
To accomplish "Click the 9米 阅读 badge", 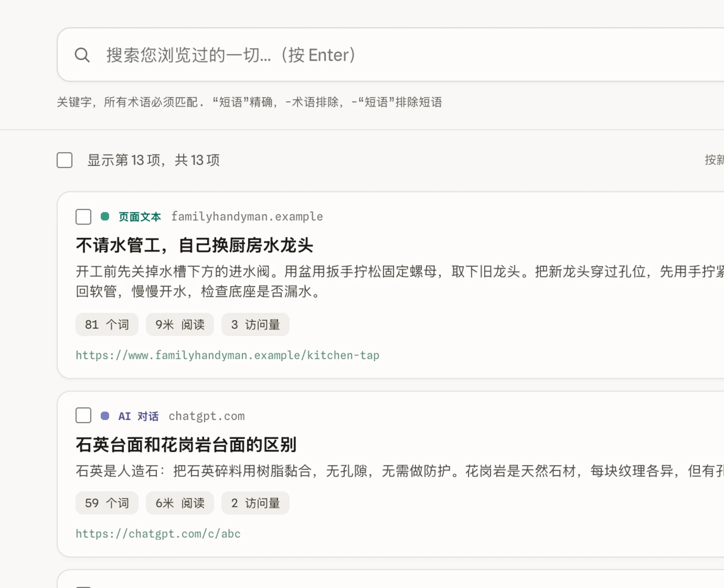I will [x=180, y=325].
